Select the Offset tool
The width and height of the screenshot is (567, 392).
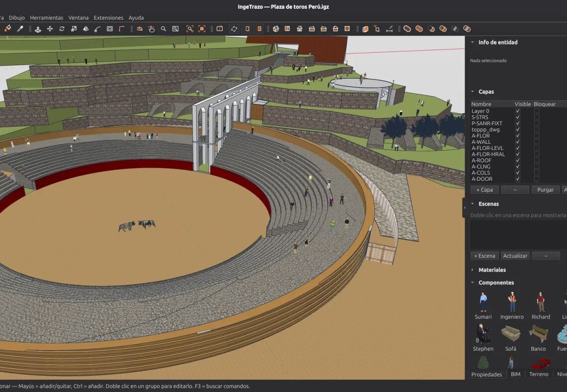pyautogui.click(x=109, y=29)
